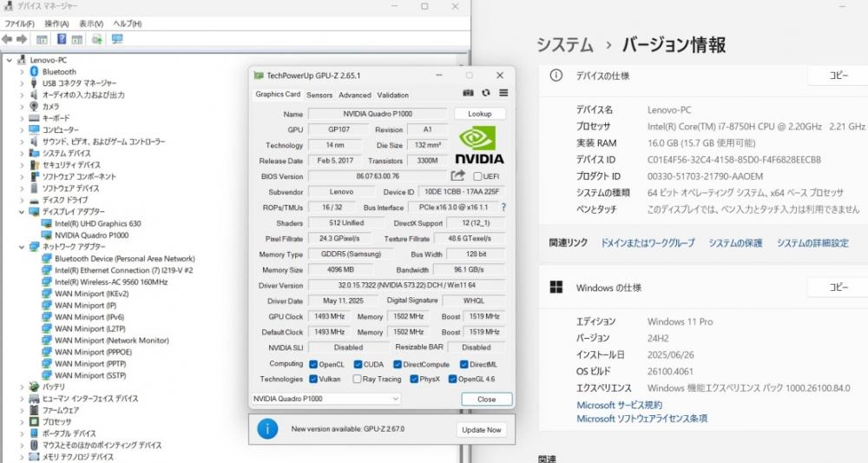Click the Device Manager help toolbar icon
Screen dimensions: 868x463
62,39
